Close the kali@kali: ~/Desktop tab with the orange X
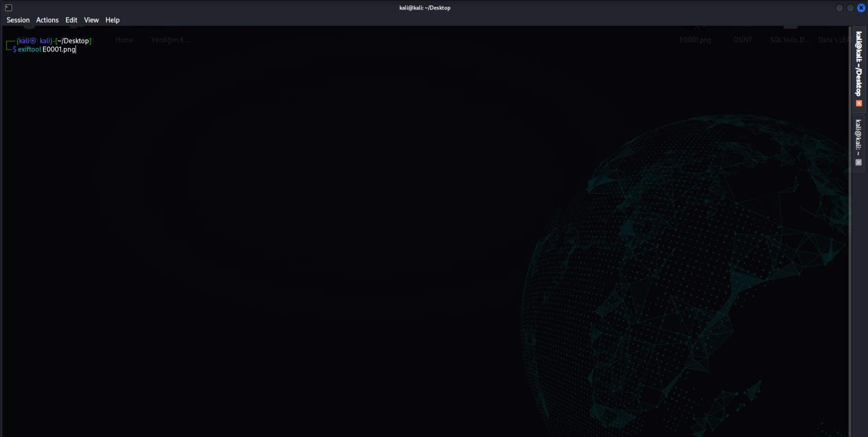868x437 pixels. [859, 104]
